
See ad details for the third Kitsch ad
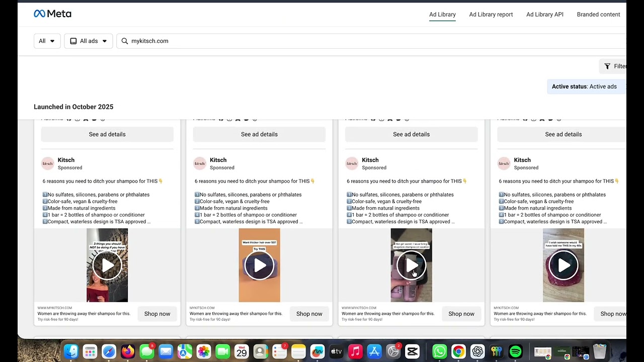[x=411, y=134]
